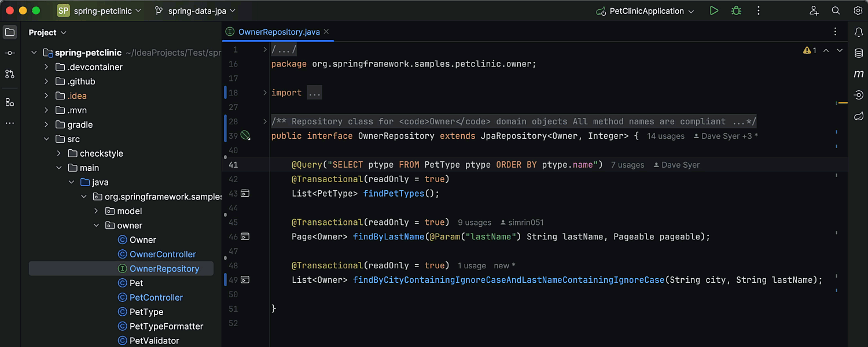
Task: Click the 1 usage inlay hint
Action: 472,266
